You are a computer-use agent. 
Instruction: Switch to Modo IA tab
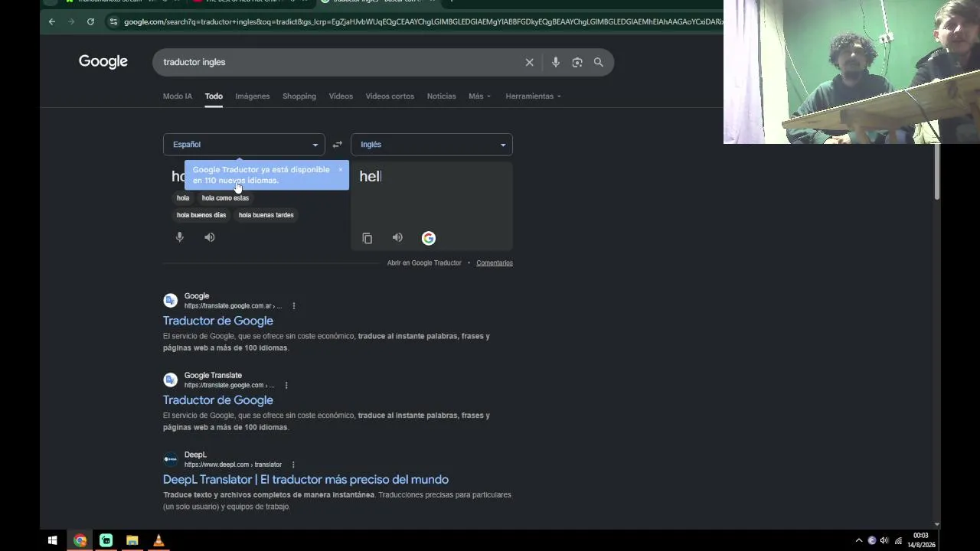(178, 96)
